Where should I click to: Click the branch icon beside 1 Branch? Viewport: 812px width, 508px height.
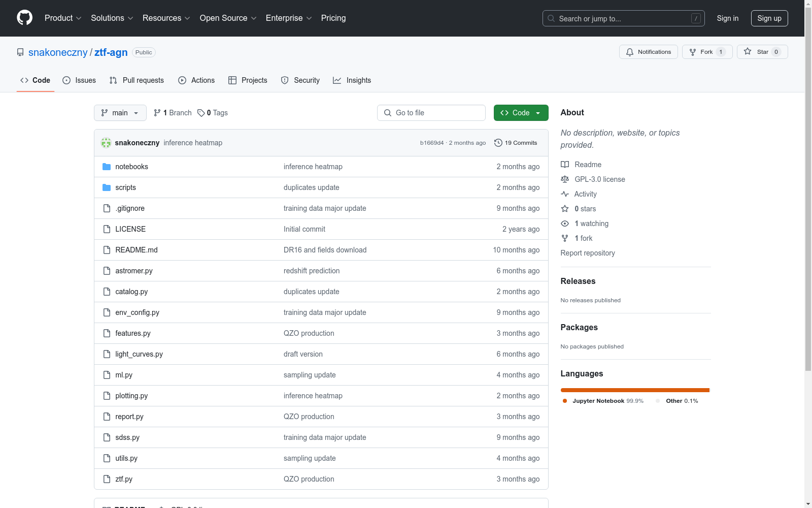pos(157,113)
